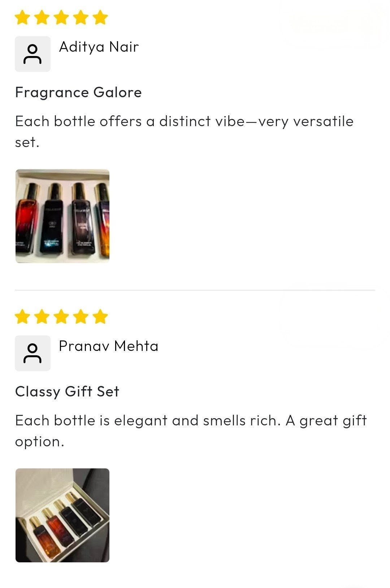Click fourth star of Pranav Mehta's rating
Viewport: 390px width, 588px height.
pyautogui.click(x=81, y=317)
